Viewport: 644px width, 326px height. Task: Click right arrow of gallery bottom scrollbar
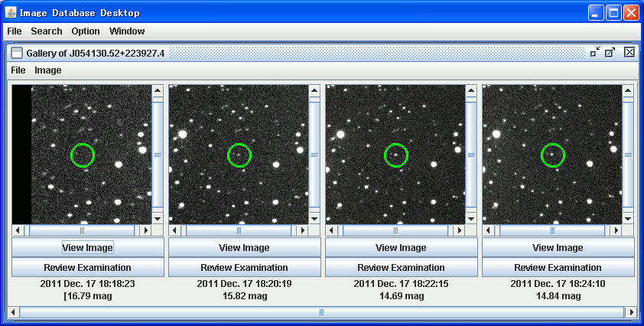tap(631, 312)
